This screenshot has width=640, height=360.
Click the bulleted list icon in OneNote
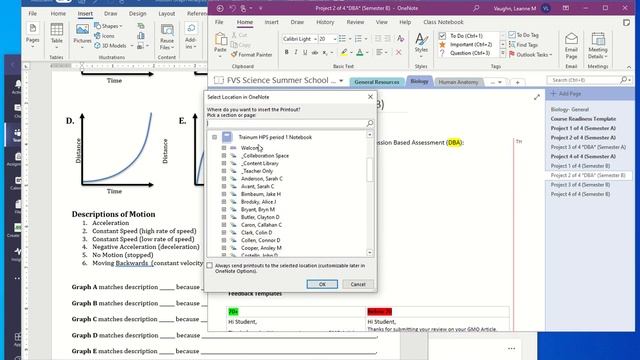[x=342, y=39]
